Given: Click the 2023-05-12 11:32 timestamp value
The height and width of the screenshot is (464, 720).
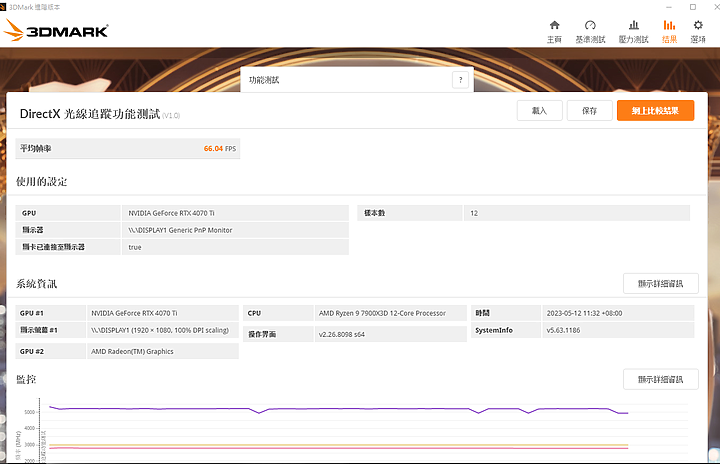Looking at the screenshot, I should coord(618,313).
